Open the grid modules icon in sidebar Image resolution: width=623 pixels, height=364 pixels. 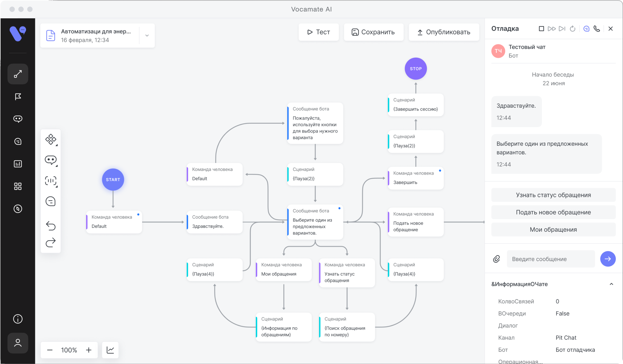(18, 186)
